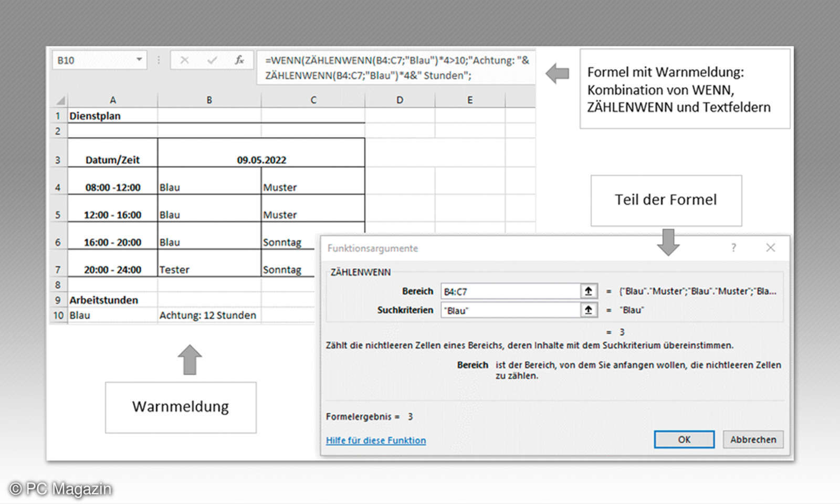Select column header D
840x504 pixels.
pyautogui.click(x=400, y=99)
